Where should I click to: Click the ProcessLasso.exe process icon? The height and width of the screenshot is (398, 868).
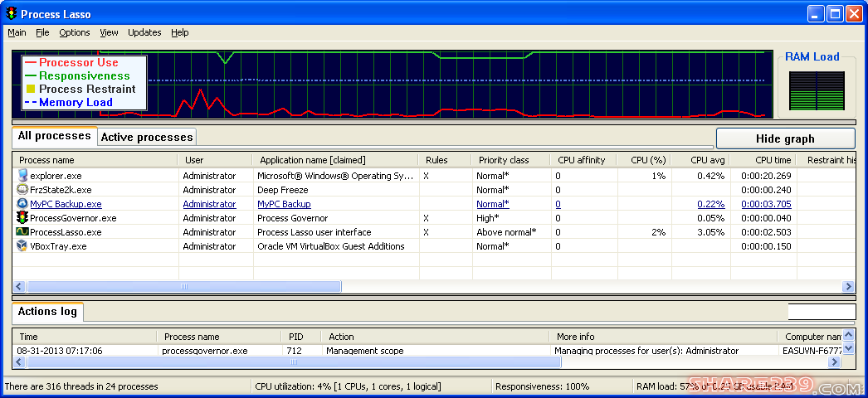tap(22, 232)
